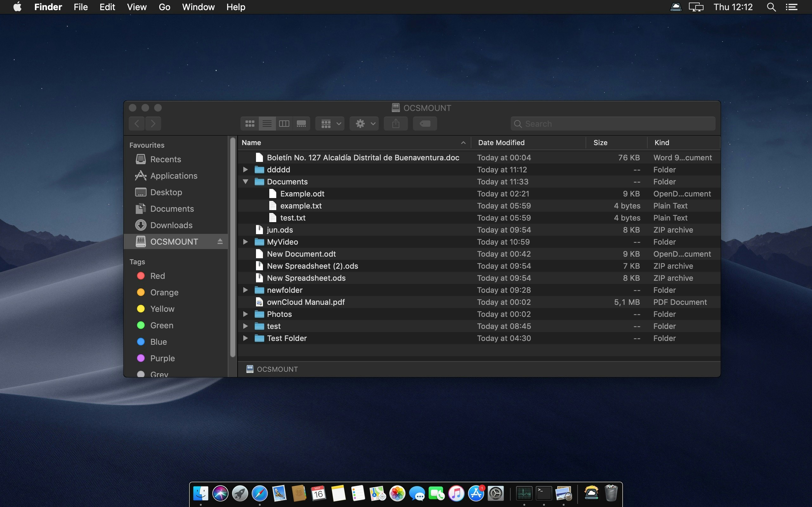
Task: Switch to icon view in the Finder toolbar
Action: (249, 123)
